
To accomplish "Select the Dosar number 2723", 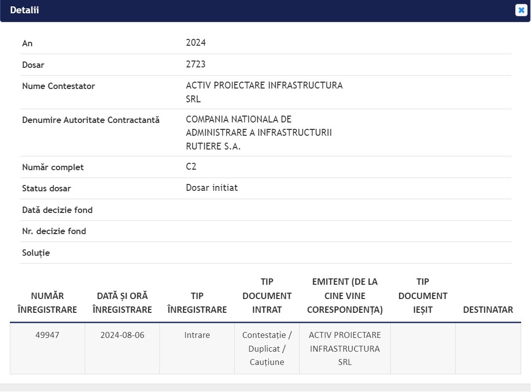I will [x=196, y=64].
